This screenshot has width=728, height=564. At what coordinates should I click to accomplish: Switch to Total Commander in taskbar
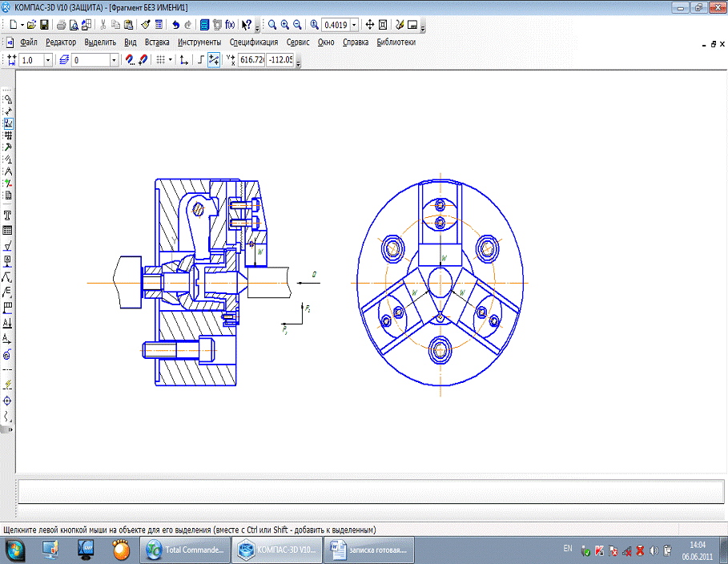184,550
